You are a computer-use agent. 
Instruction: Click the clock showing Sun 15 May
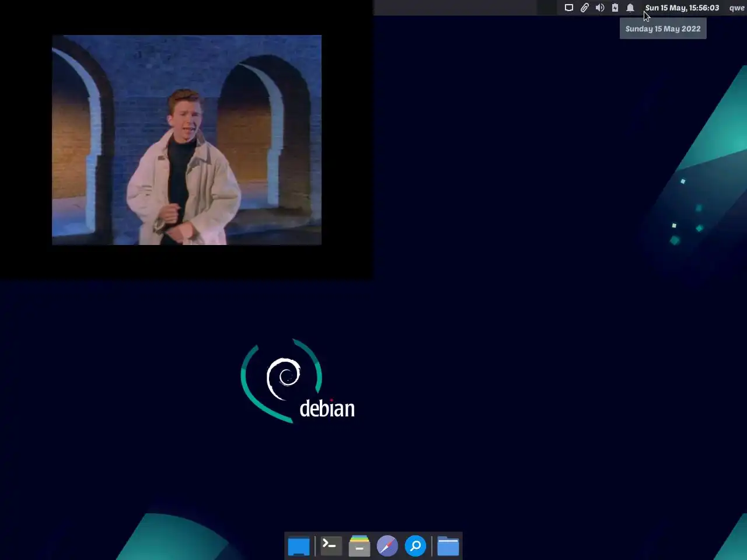click(x=682, y=8)
